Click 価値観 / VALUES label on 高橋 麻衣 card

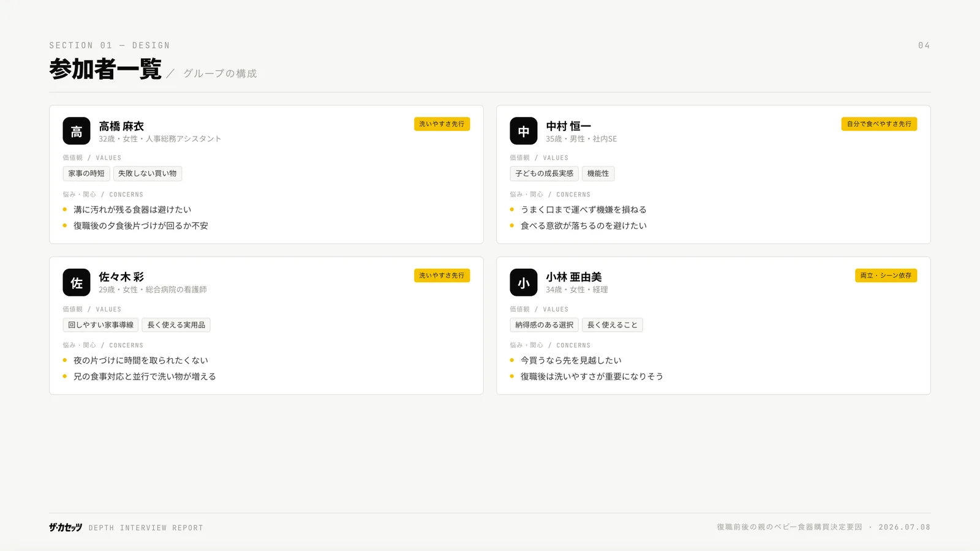click(92, 158)
